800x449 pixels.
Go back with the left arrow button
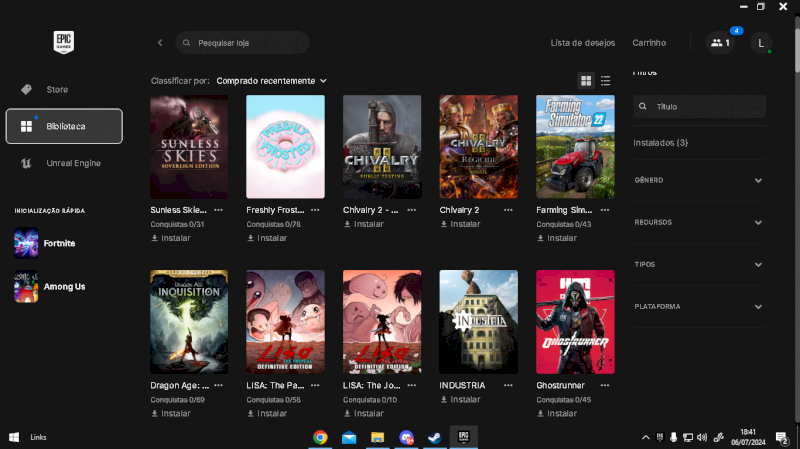[160, 43]
